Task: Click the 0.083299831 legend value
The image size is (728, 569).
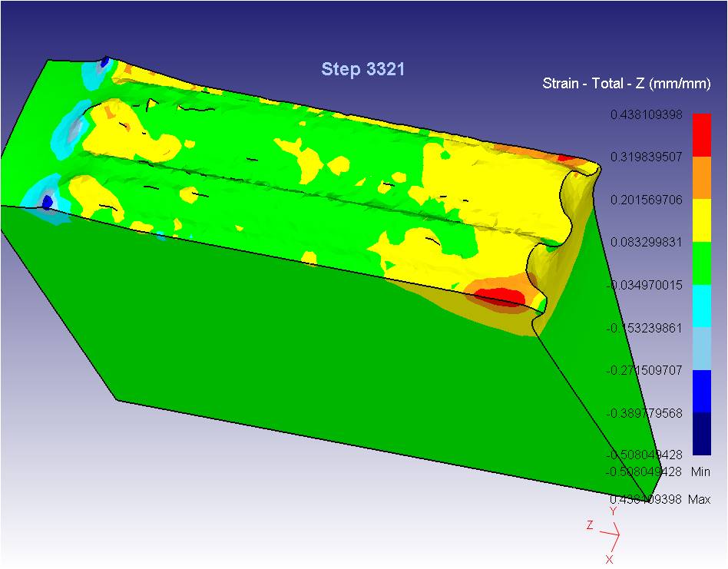Action: (x=646, y=242)
